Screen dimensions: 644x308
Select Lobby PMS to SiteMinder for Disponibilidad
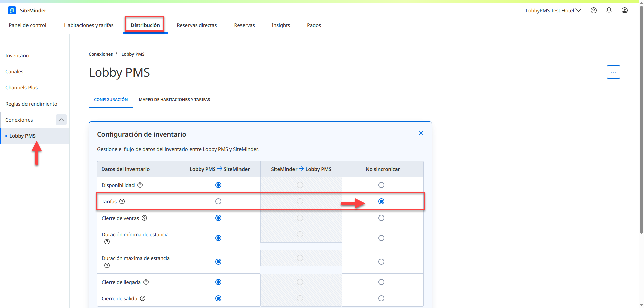[218, 185]
